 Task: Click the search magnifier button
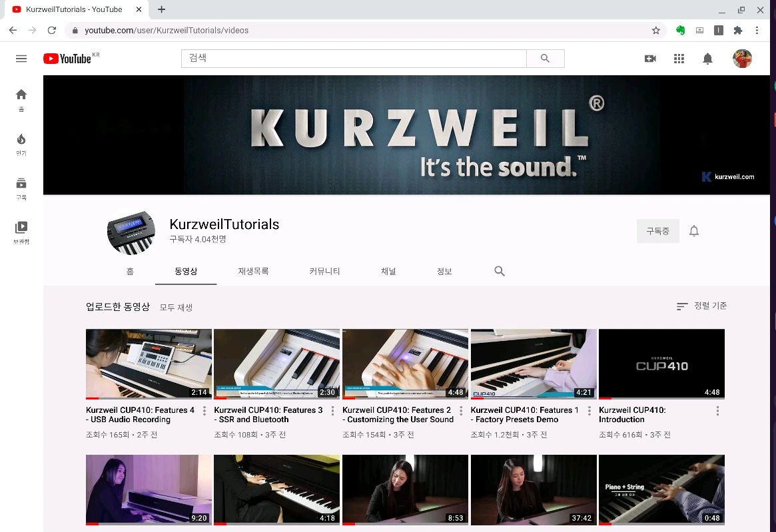point(546,59)
